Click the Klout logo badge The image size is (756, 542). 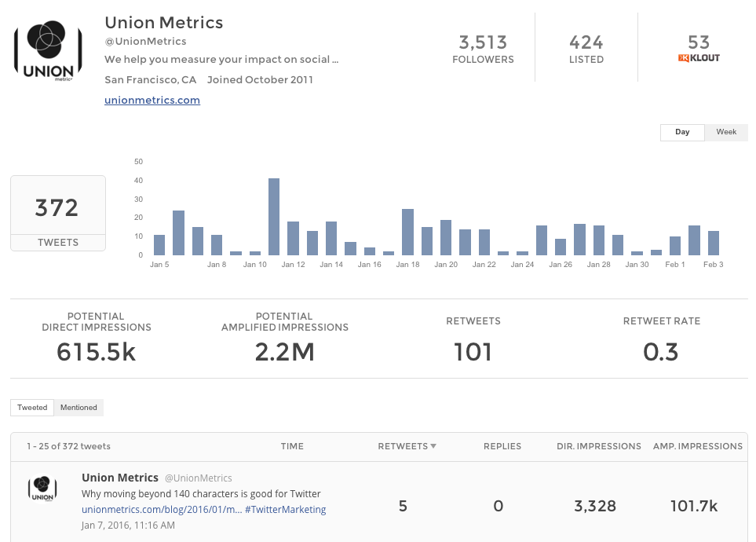pos(698,58)
